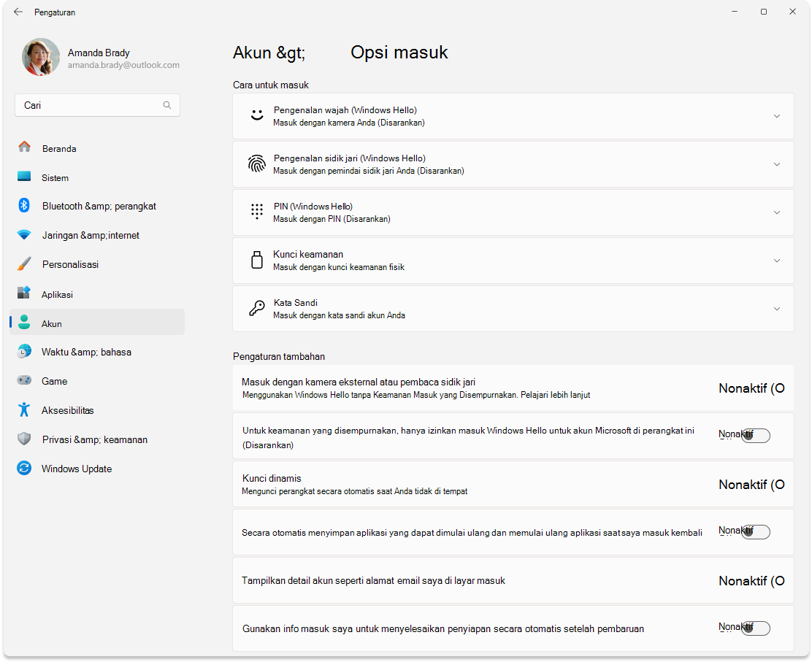Toggle the Kunci dinamis switch
Screen dimensions: 812x662
(751, 485)
